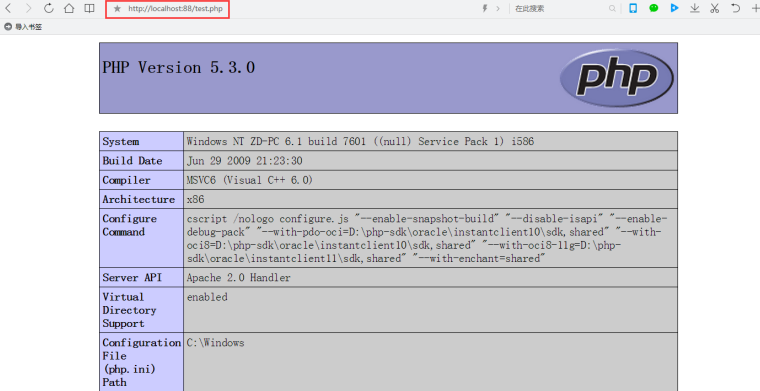Expand the chevron next to the lightning icon
This screenshot has width=760, height=391.
click(x=498, y=8)
